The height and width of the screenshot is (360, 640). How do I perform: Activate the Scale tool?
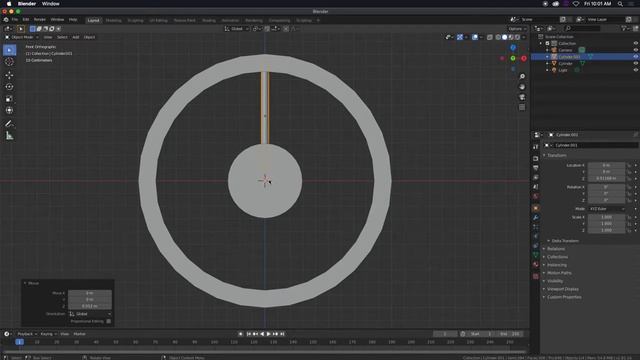(x=9, y=98)
